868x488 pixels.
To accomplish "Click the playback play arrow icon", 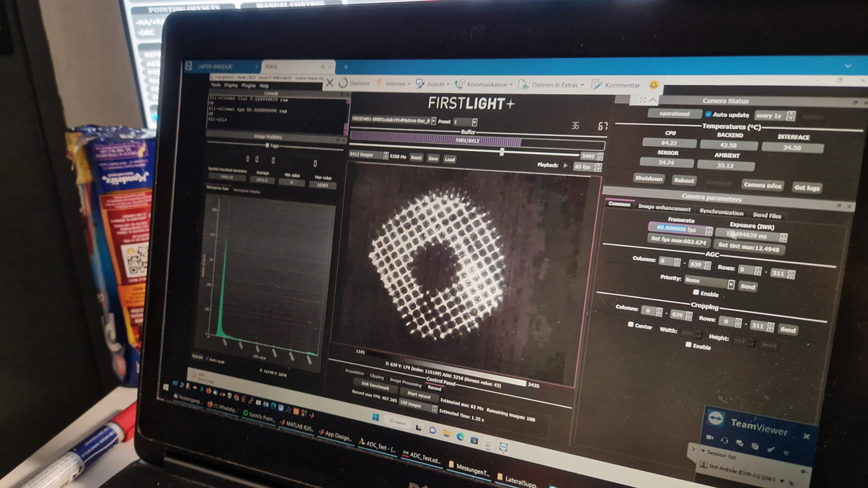I will tap(565, 165).
